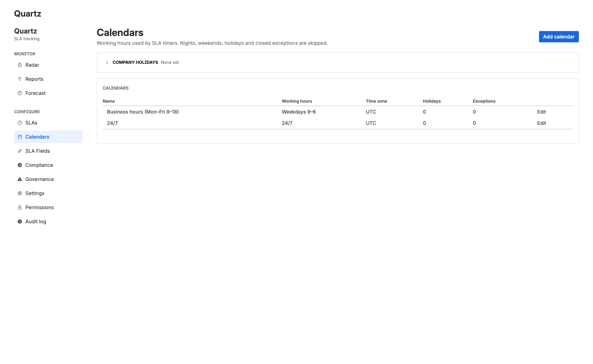Expand the Company Holidays section chevron

point(107,62)
